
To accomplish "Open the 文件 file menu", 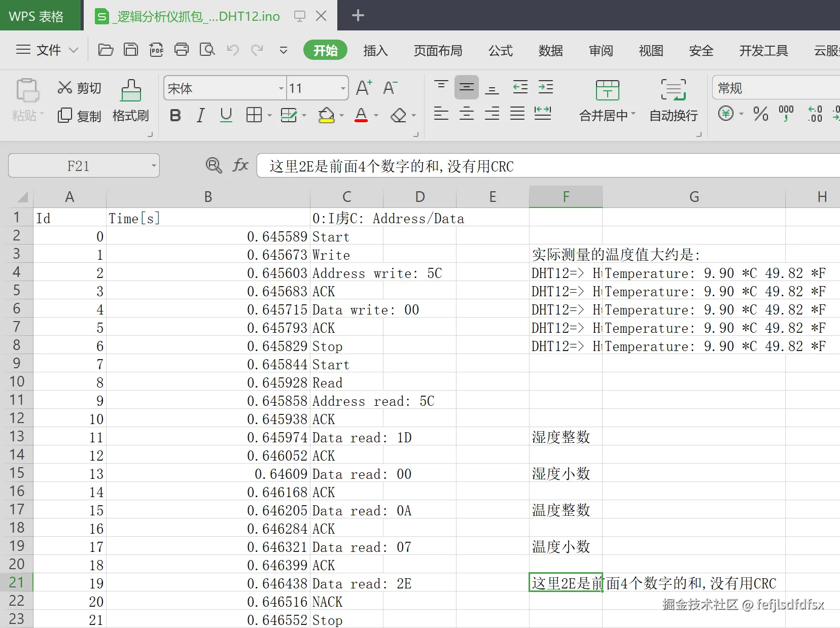I will (47, 50).
